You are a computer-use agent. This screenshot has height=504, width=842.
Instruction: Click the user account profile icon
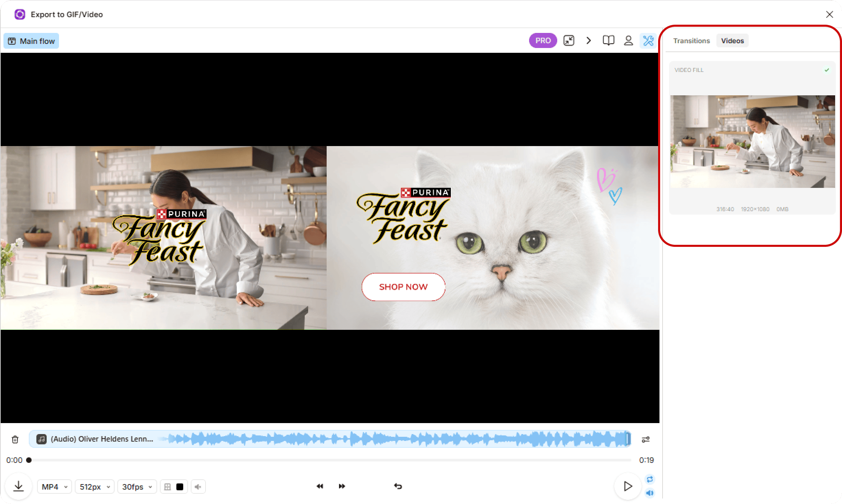tap(628, 41)
